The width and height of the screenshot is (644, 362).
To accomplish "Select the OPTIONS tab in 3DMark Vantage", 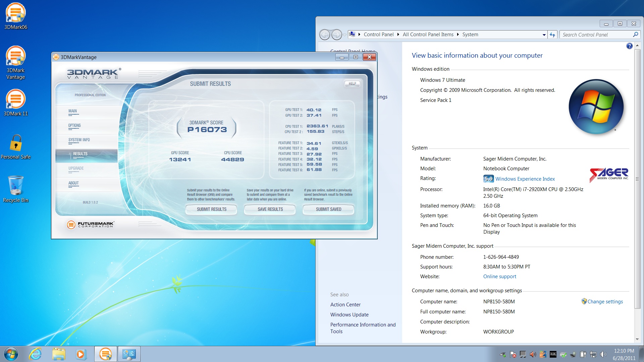I will pos(74,125).
